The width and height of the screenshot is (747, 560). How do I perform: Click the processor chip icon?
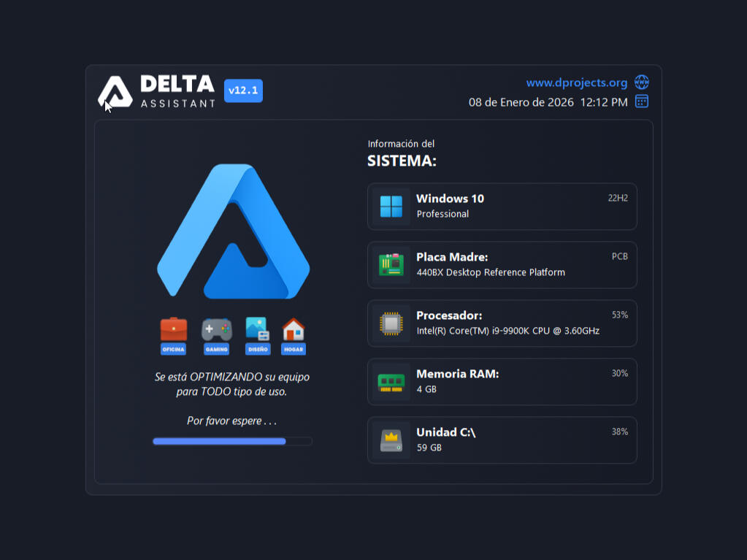[x=391, y=323]
